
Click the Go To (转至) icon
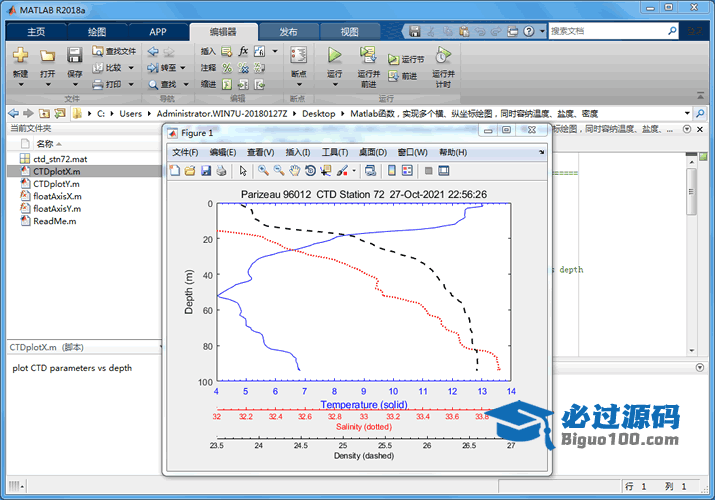coord(153,68)
